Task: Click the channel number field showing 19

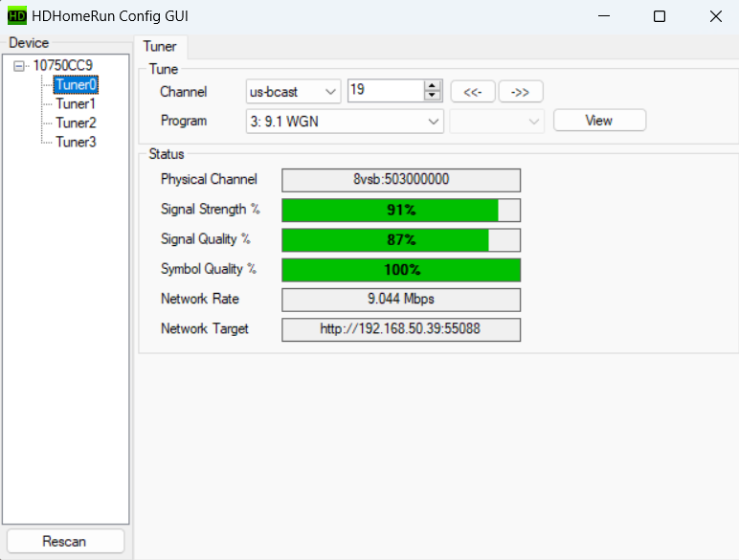Action: tap(384, 90)
